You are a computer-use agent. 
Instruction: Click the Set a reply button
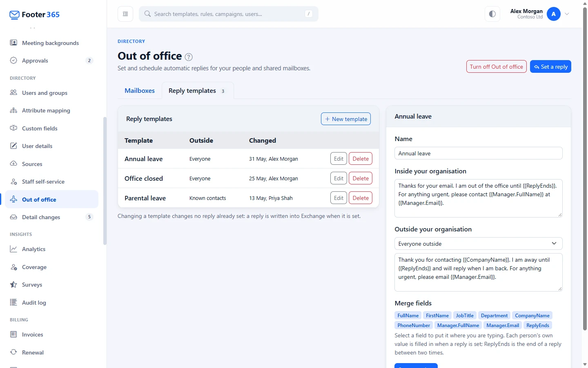(550, 67)
